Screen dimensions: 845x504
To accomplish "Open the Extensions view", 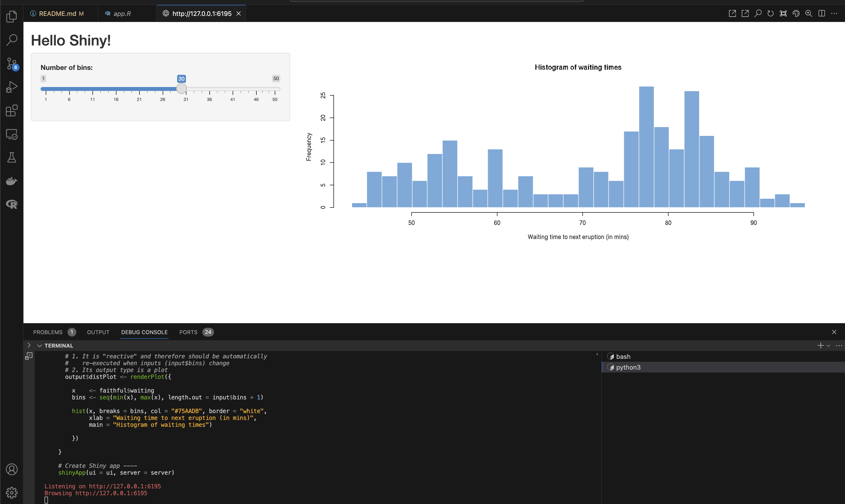I will pos(11,110).
